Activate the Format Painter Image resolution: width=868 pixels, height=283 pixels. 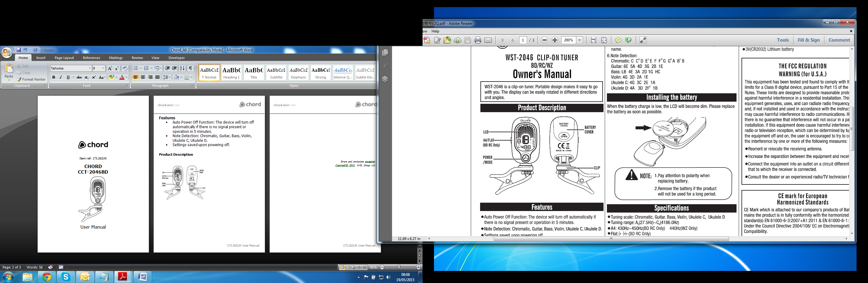(x=31, y=79)
